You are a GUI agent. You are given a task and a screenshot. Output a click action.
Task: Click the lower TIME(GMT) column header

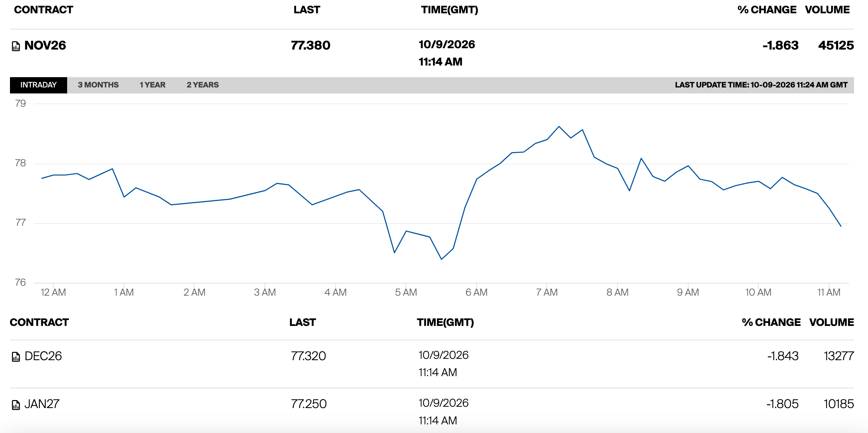tap(445, 322)
